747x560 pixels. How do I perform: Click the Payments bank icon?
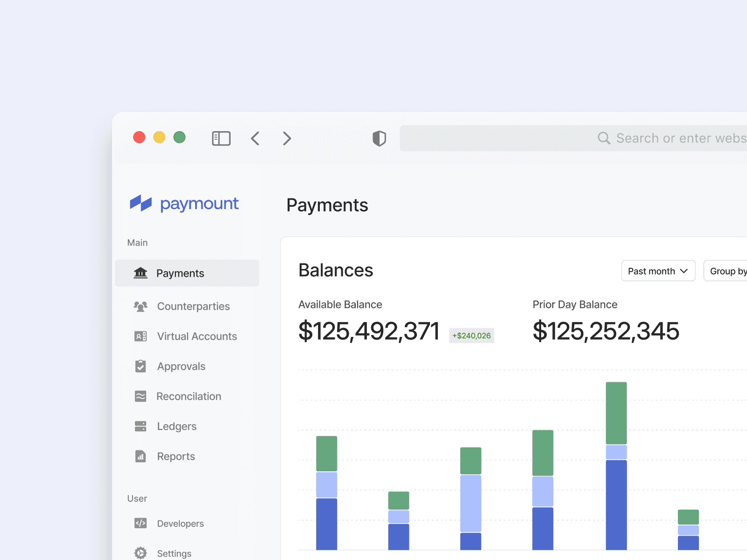(141, 273)
